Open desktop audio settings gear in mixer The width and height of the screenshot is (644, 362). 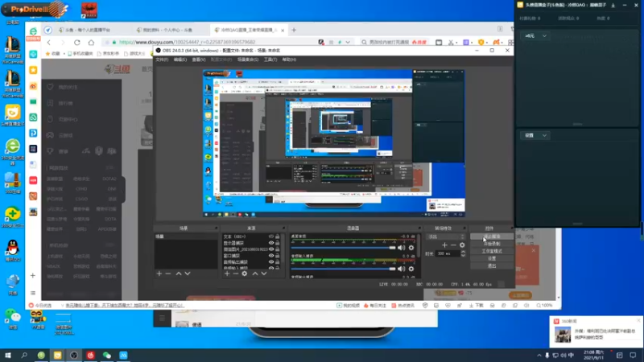coord(411,248)
